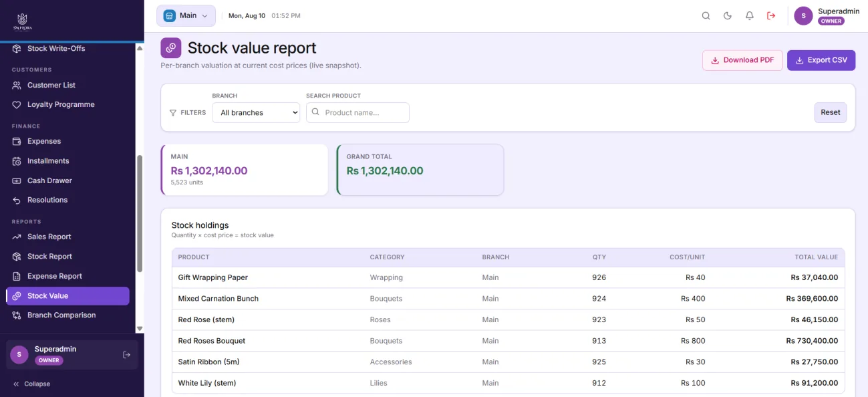Click the QTY column header

(x=599, y=257)
